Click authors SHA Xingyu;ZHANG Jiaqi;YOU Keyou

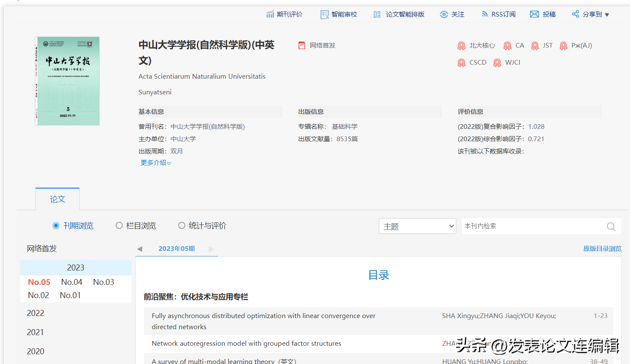tap(499, 316)
